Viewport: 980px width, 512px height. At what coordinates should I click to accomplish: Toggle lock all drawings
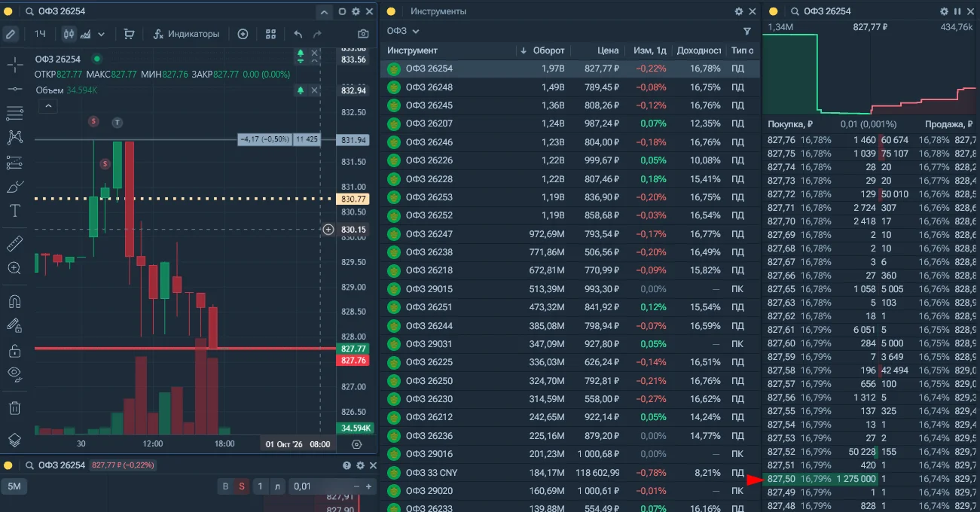pyautogui.click(x=14, y=350)
